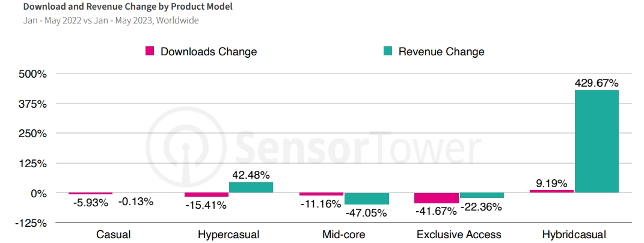The image size is (644, 243).
Task: Select the Exclusive Access axis label
Action: [x=458, y=235]
